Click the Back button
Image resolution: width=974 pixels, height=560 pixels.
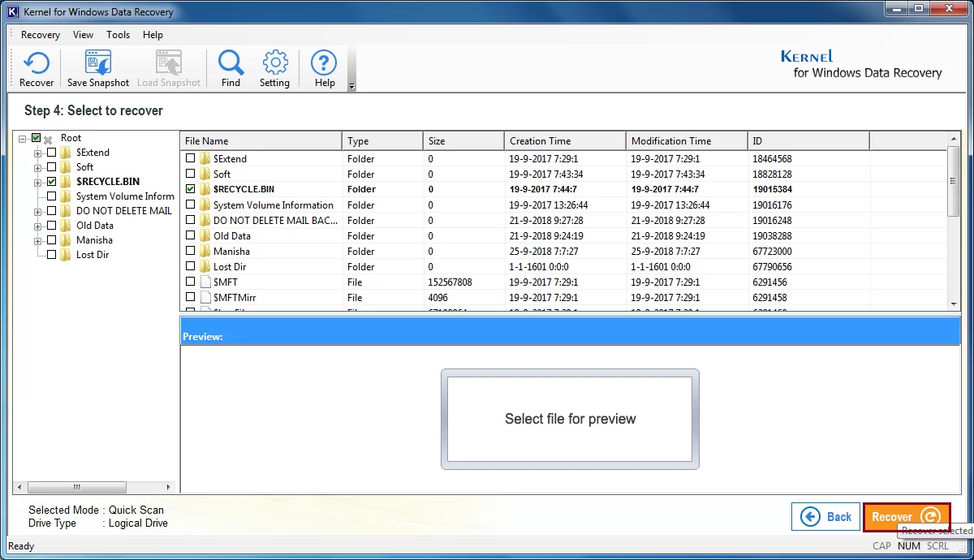[x=825, y=516]
